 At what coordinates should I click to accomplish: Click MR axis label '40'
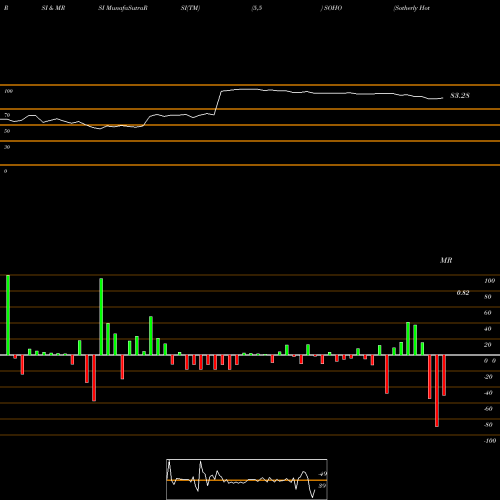coord(488,329)
